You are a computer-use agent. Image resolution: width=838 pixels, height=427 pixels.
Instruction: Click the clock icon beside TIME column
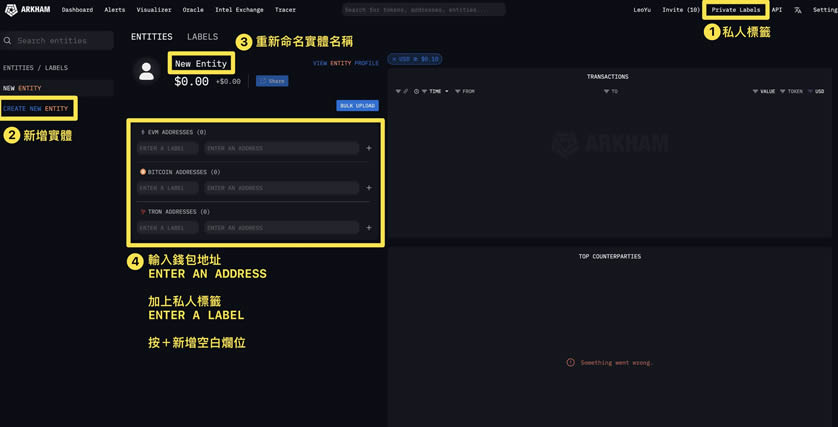pyautogui.click(x=416, y=91)
